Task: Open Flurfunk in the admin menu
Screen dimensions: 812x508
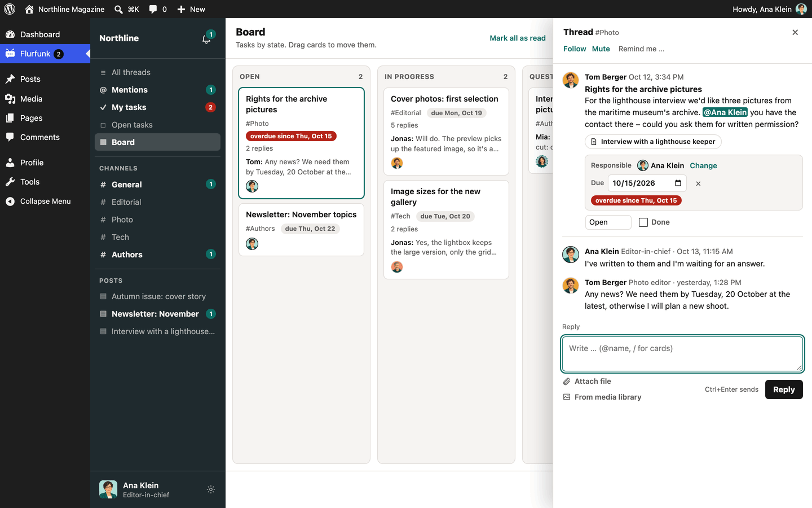Action: (45, 54)
